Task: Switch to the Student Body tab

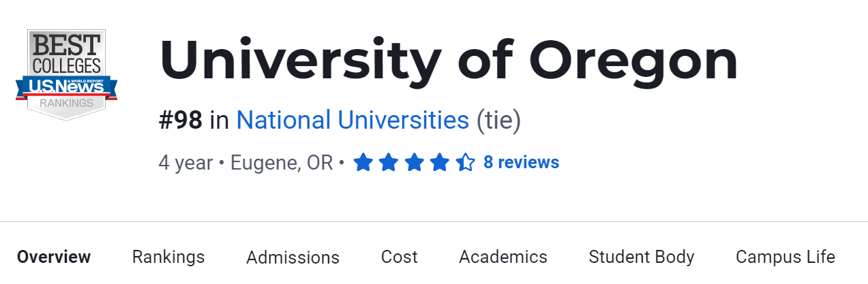Action: pos(642,257)
